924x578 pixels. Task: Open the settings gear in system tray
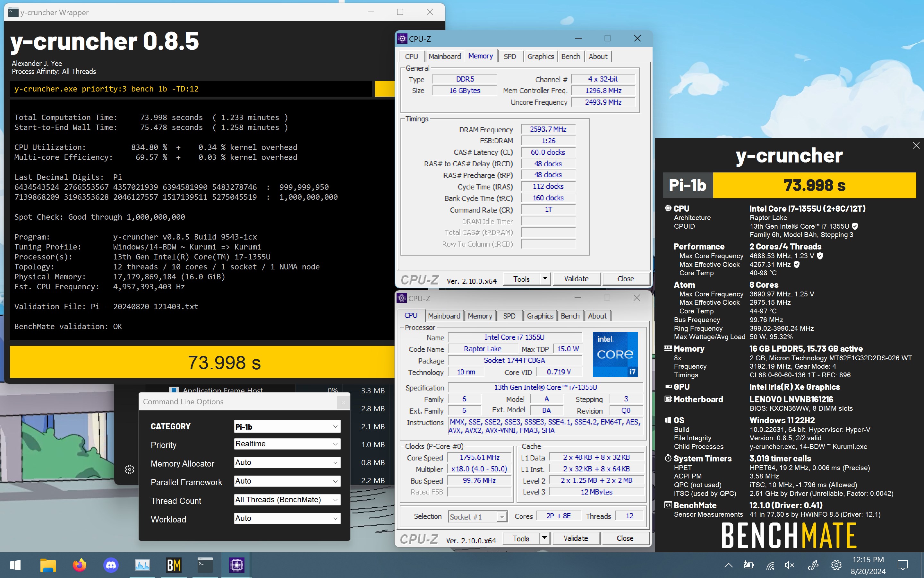[x=836, y=565]
